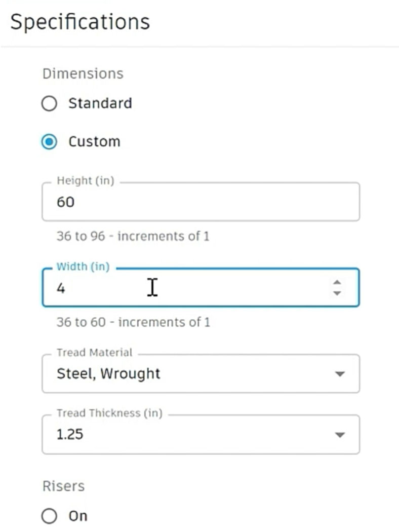Decrease the Width value with the down arrow

(337, 293)
